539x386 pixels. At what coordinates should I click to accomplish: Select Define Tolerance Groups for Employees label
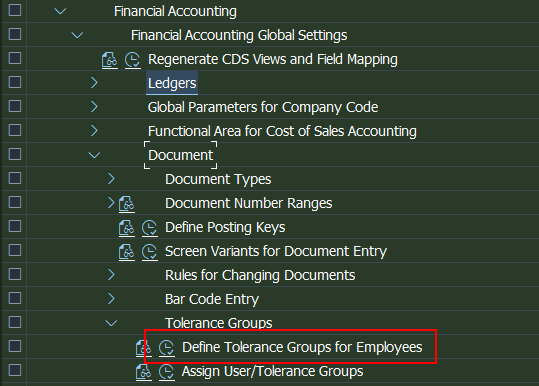[302, 348]
